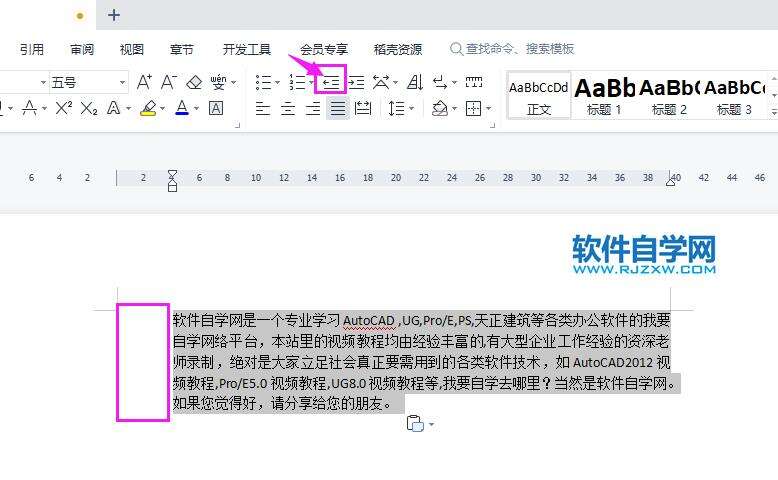This screenshot has height=480, width=778.
Task: Open the 稻壳资源 tab
Action: pos(397,49)
